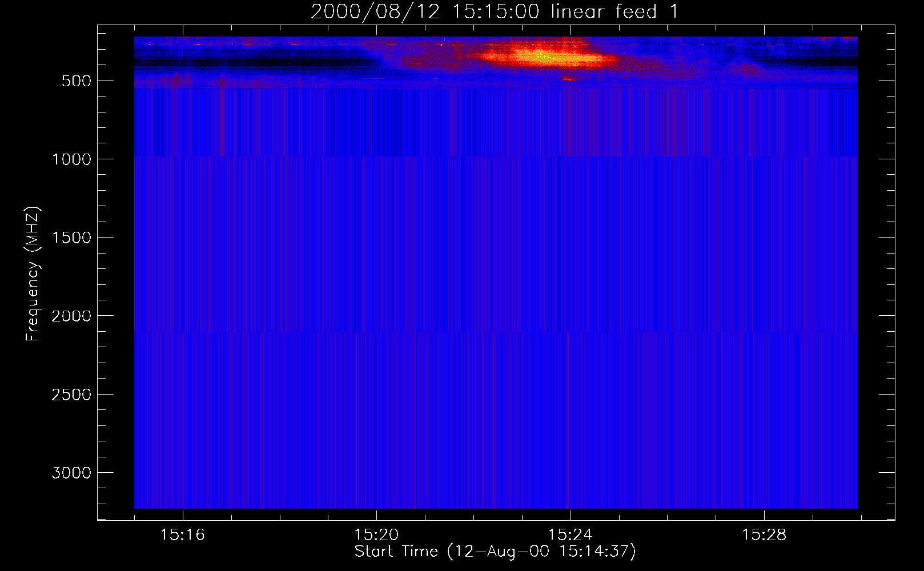Click the 15:20 time tick label
Image resolution: width=924 pixels, height=571 pixels.
376,534
